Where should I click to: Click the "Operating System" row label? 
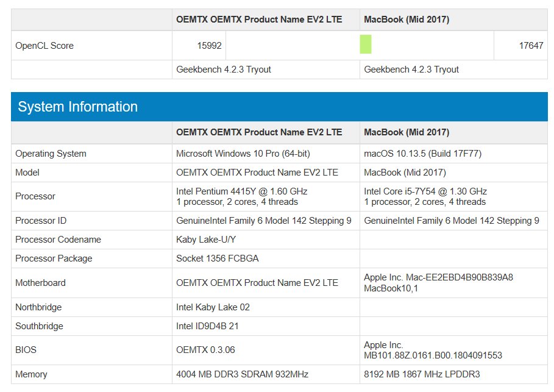click(x=51, y=154)
